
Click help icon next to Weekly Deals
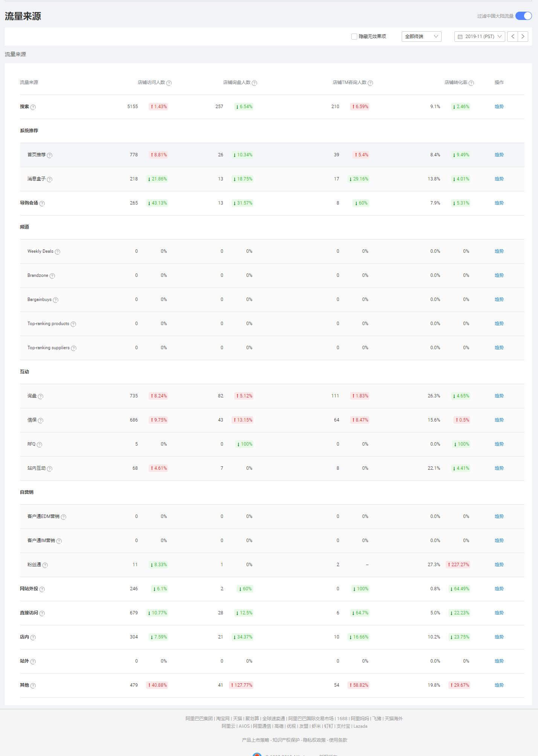[58, 252]
